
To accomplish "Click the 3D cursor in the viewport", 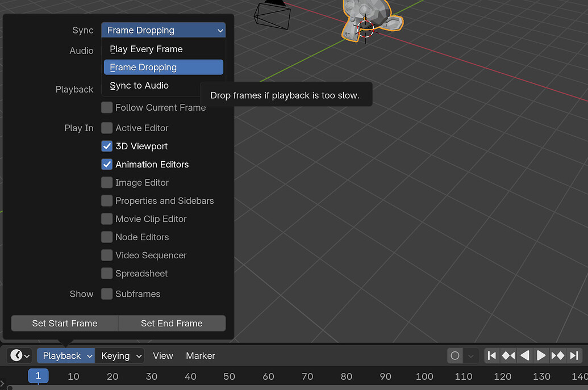I will coord(365,29).
